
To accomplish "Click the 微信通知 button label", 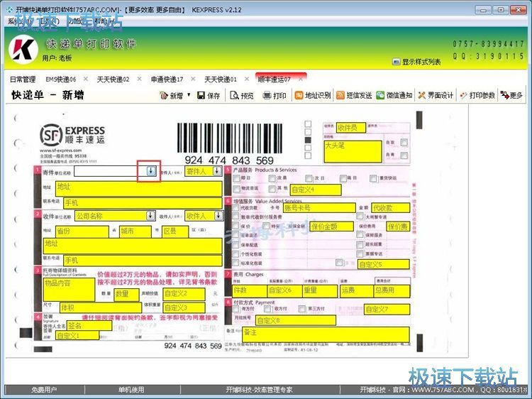I will (x=399, y=96).
